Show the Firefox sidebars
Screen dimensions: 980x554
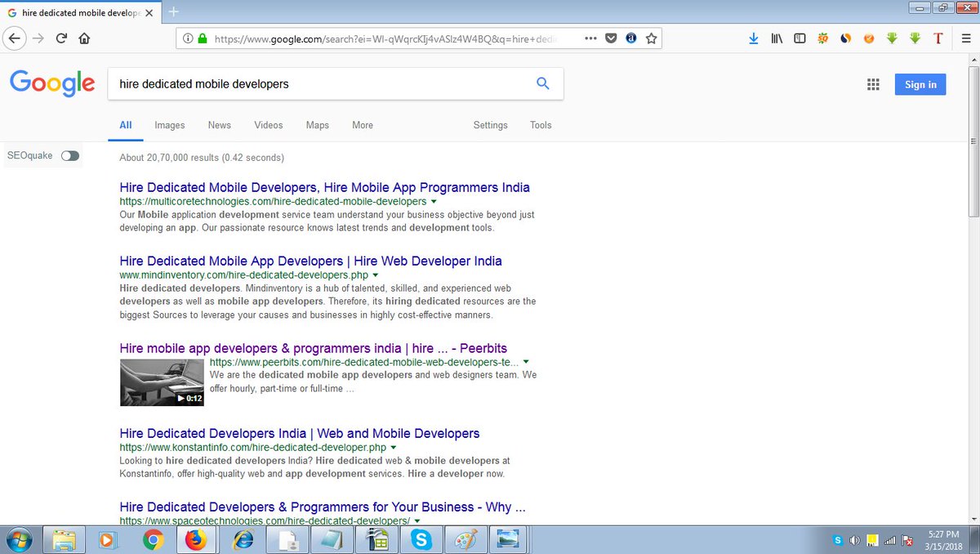pyautogui.click(x=800, y=38)
